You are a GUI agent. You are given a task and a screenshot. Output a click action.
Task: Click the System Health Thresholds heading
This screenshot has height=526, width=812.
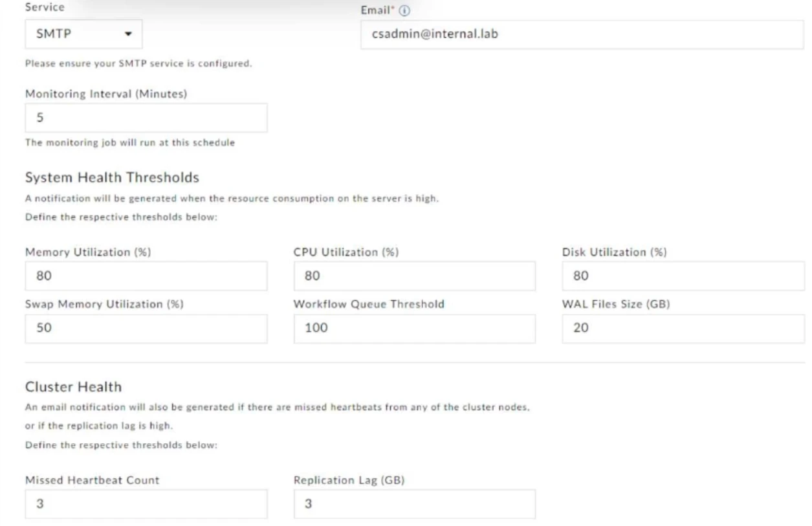click(111, 177)
